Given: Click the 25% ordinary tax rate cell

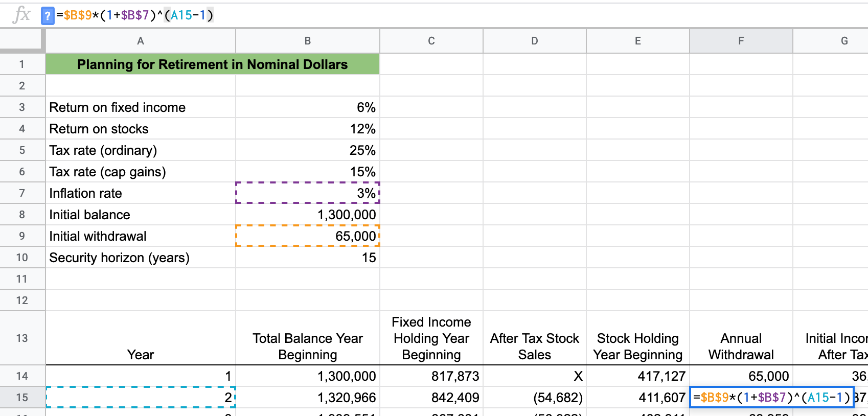Looking at the screenshot, I should [x=308, y=150].
